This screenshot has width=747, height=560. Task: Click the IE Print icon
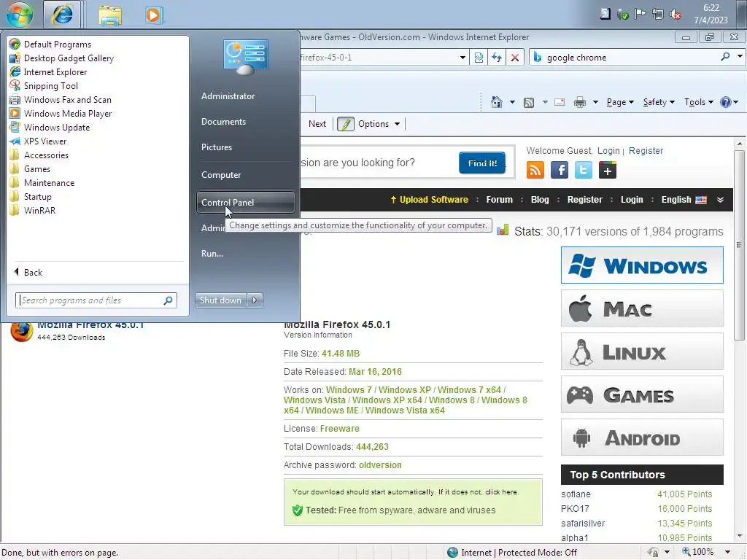pyautogui.click(x=580, y=102)
